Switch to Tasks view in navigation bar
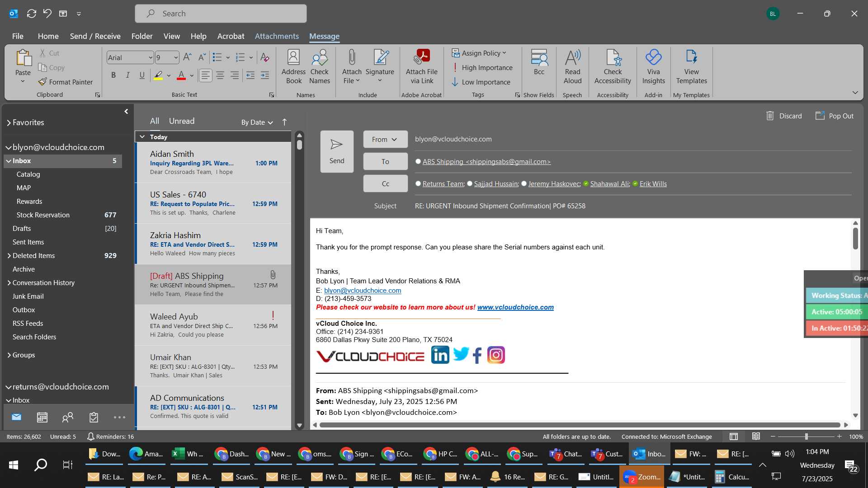 (94, 418)
